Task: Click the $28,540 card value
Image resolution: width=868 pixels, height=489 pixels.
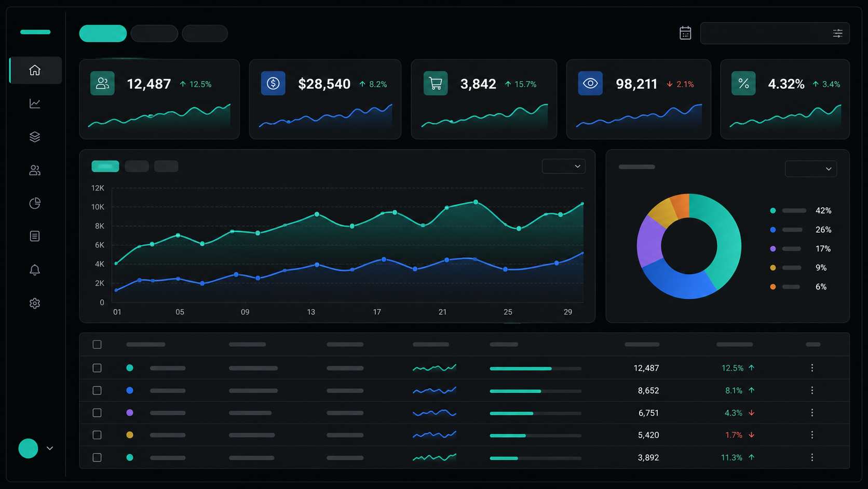Action: click(x=324, y=84)
